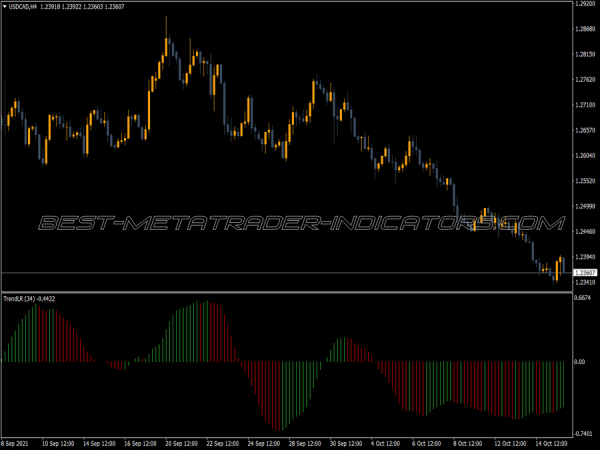Click the 8 Oct 12:00 time label
Viewport: 600px width, 450px height.
[x=468, y=443]
